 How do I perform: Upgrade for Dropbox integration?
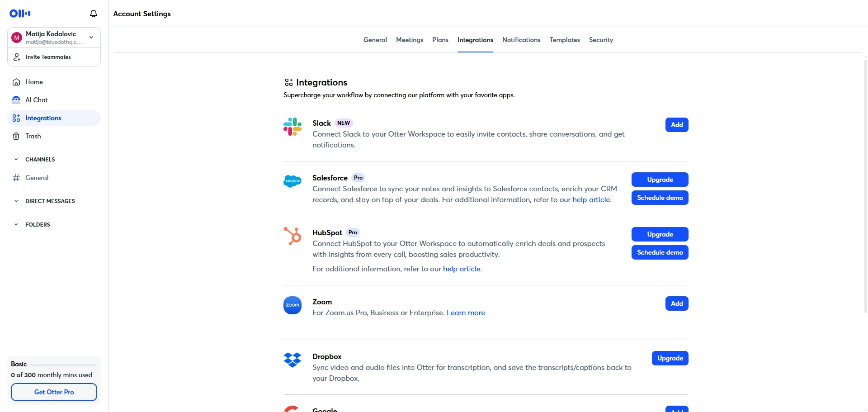click(670, 358)
